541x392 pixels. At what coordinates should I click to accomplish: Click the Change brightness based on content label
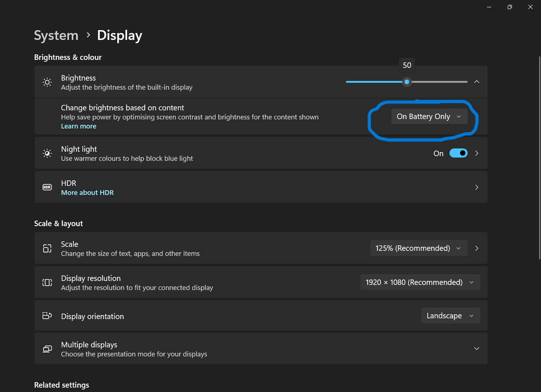pos(123,108)
